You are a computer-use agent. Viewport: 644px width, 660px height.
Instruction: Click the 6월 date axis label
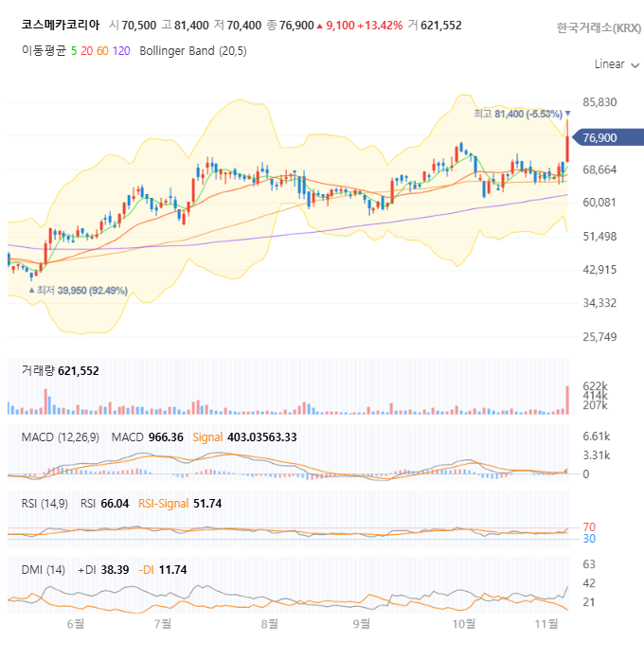(76, 624)
